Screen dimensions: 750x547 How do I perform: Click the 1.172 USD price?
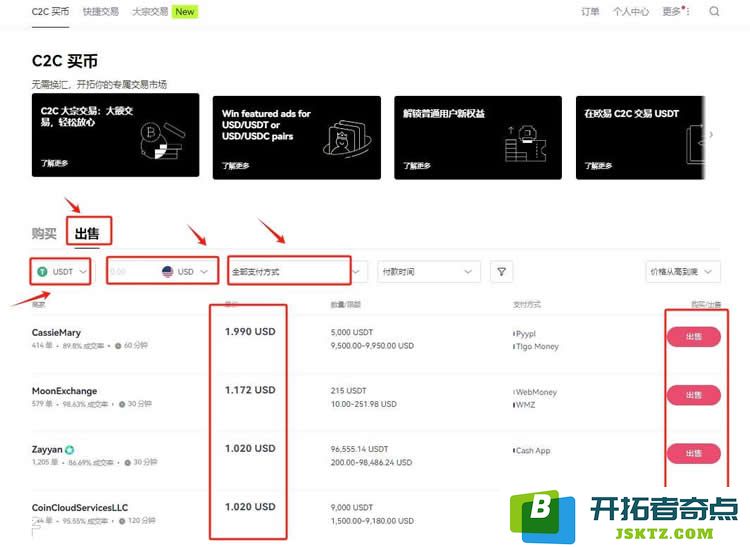(x=250, y=390)
